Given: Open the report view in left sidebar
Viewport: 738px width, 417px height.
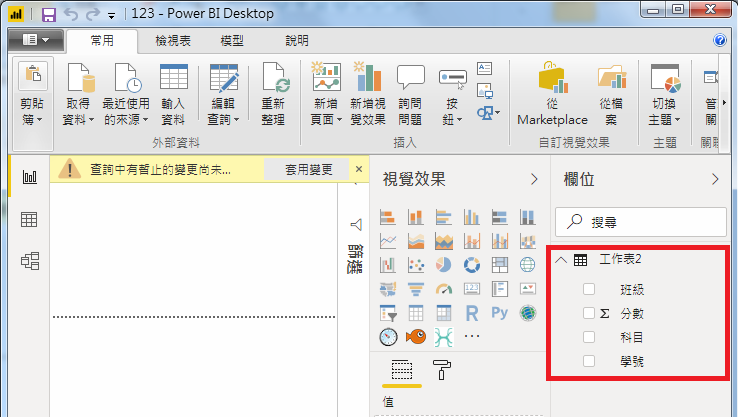Looking at the screenshot, I should point(30,177).
